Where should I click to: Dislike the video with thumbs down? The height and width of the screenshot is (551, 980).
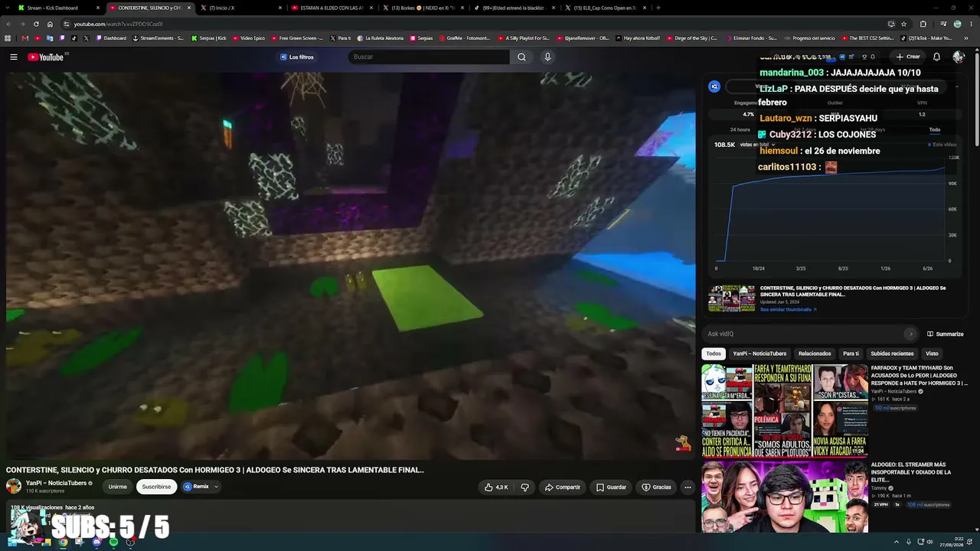point(525,487)
